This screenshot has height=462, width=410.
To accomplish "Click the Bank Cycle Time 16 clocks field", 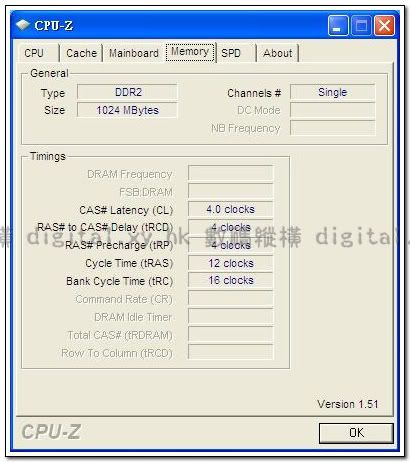I will (x=230, y=280).
